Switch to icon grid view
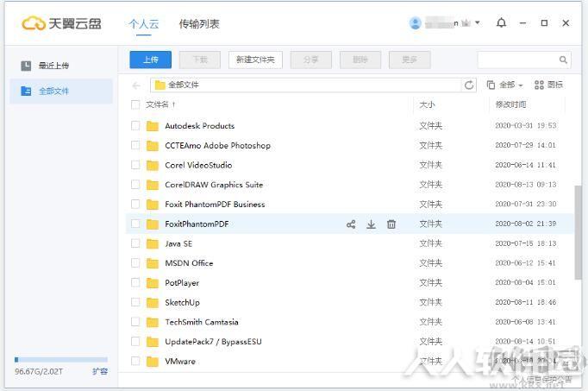Viewport: 588px width, 391px height. [x=548, y=85]
